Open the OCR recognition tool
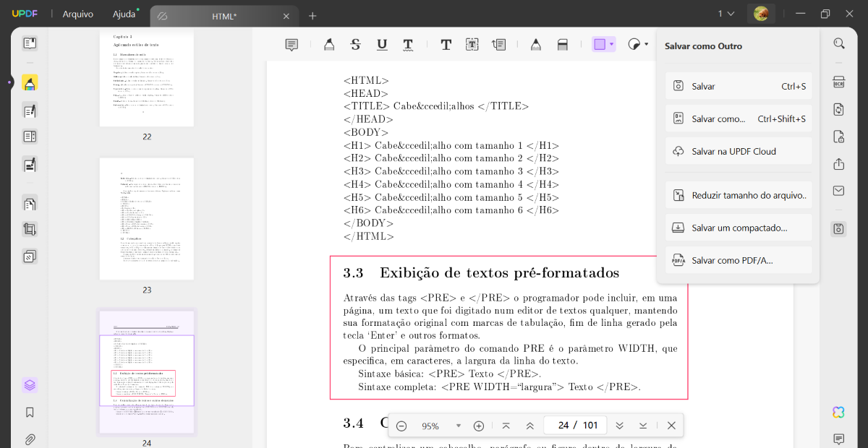868x448 pixels. (x=838, y=80)
